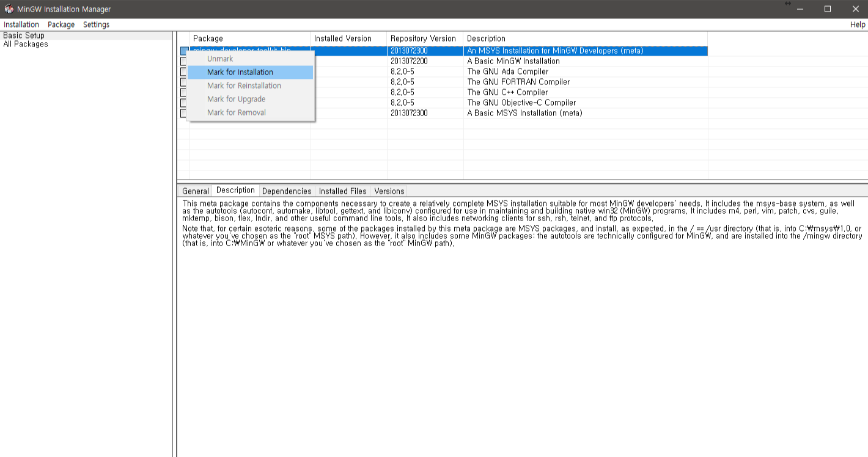Click version 8.2.0-5 of C++ Compiler row
This screenshot has width=868, height=457.
pyautogui.click(x=402, y=92)
